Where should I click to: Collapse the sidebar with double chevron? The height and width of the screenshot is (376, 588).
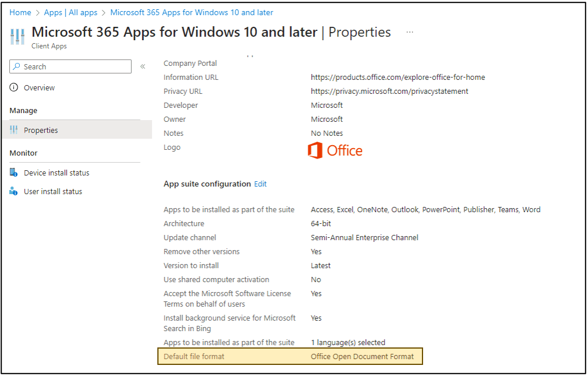pyautogui.click(x=143, y=66)
